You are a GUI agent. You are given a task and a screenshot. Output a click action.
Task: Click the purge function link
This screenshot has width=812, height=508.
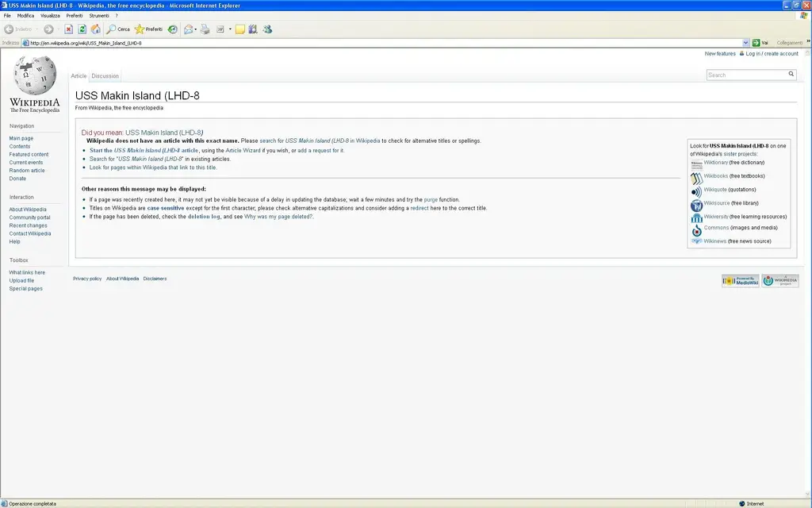(x=431, y=199)
